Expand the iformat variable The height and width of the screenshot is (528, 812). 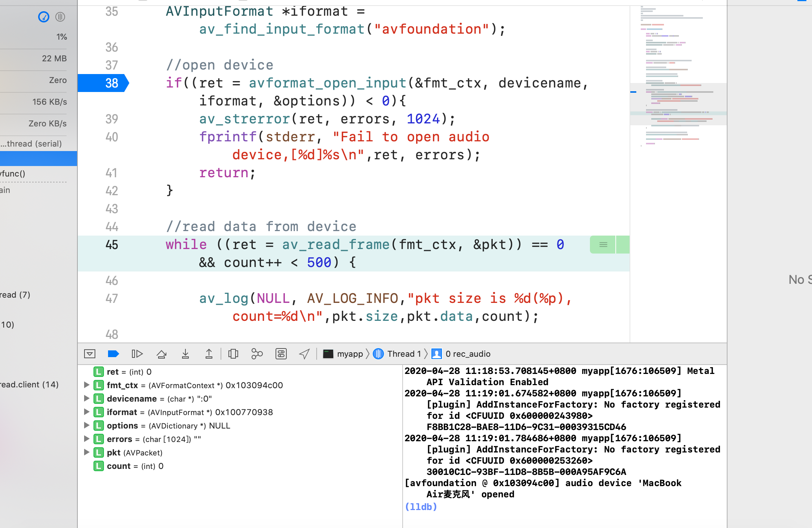tap(86, 412)
